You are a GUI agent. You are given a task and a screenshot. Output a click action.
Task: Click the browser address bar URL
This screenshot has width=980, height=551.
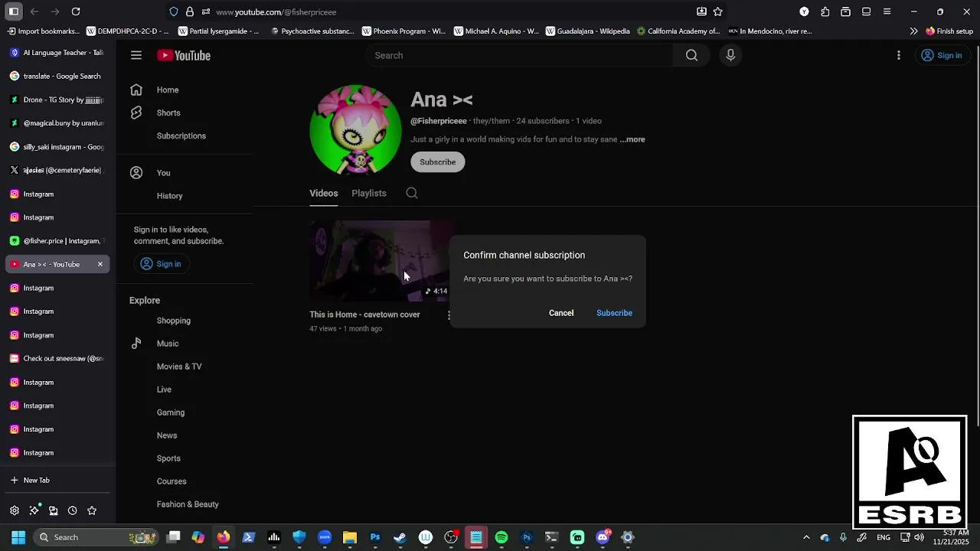[x=276, y=12]
